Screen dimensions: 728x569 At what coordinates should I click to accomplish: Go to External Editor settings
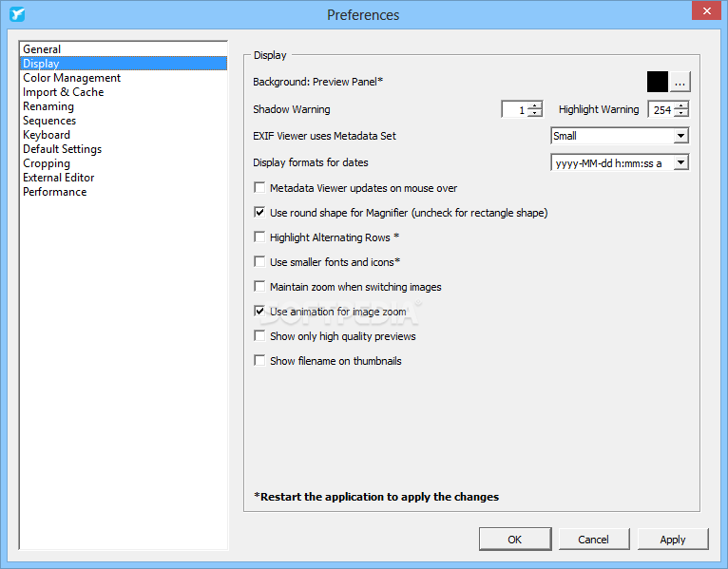[59, 178]
